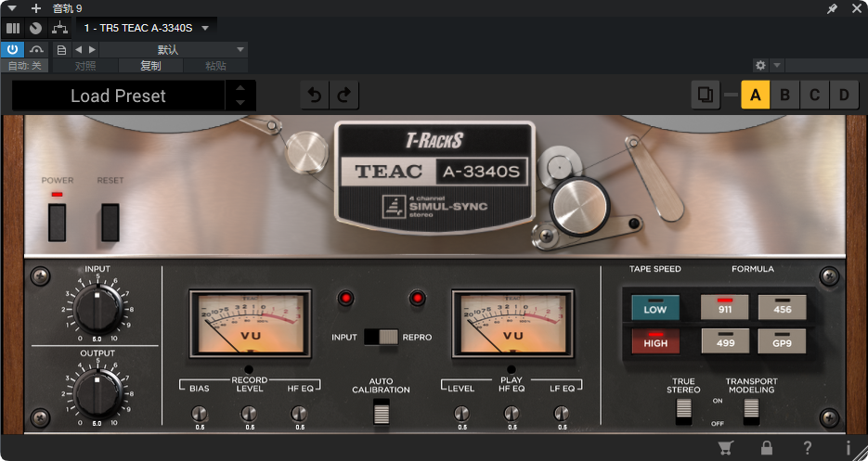Viewport: 868px width, 461px height.
Task: Open the 默认 preset dropdown
Action: (x=174, y=50)
